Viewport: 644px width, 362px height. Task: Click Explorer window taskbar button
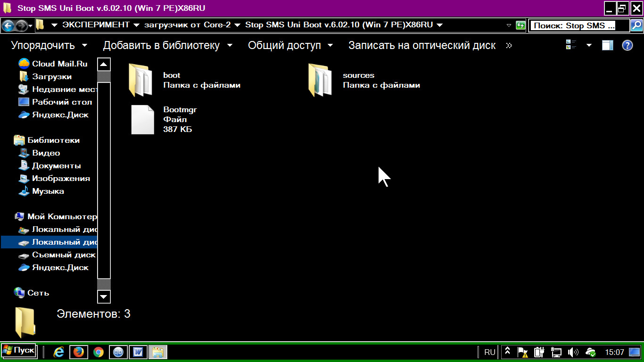[x=158, y=352]
